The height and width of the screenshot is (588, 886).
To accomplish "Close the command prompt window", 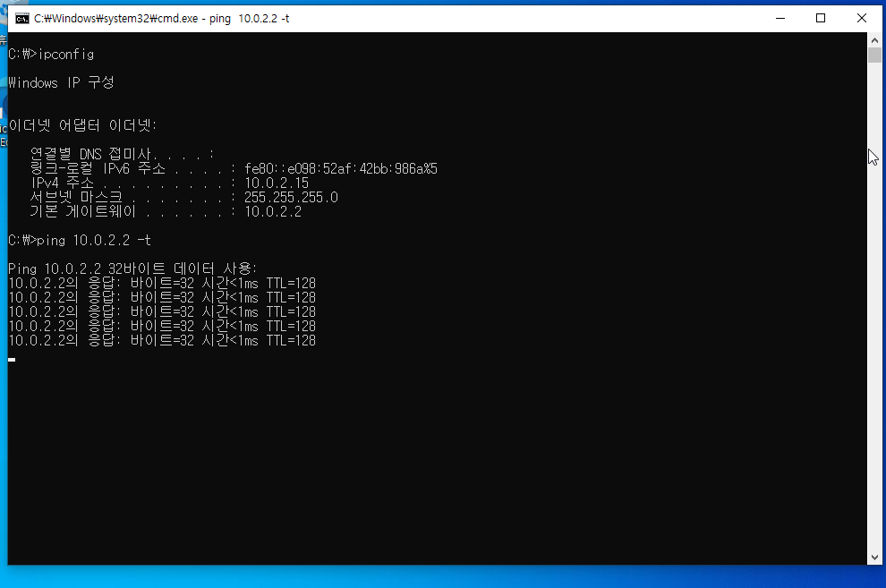I will 862,18.
